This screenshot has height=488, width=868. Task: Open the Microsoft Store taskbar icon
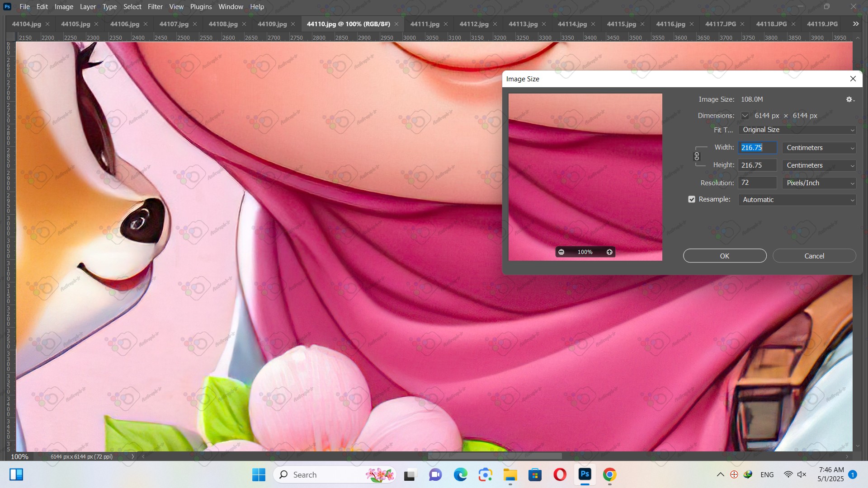[x=535, y=474]
